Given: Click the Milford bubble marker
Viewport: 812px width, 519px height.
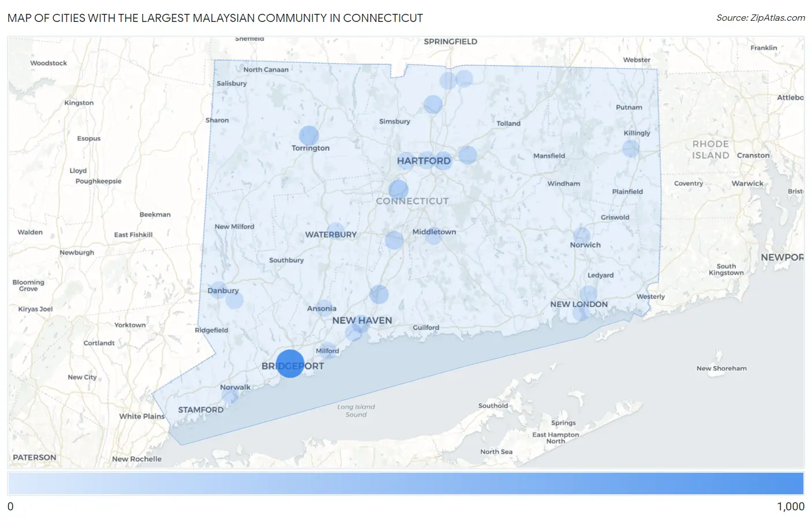Looking at the screenshot, I should click(327, 351).
